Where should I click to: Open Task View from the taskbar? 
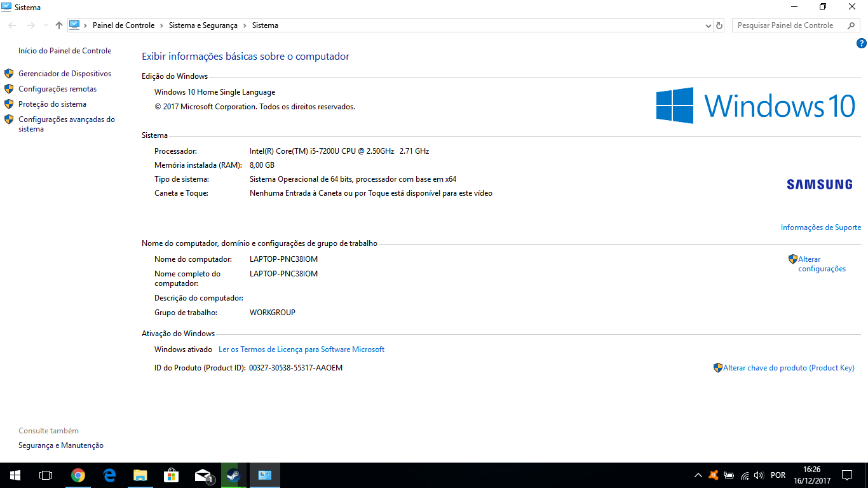pyautogui.click(x=46, y=475)
